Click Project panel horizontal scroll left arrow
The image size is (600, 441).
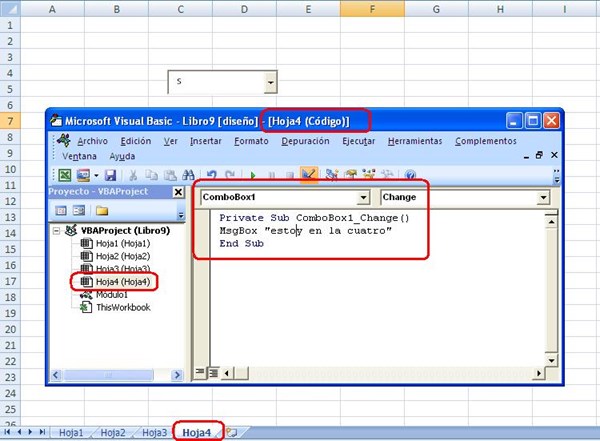click(x=56, y=375)
